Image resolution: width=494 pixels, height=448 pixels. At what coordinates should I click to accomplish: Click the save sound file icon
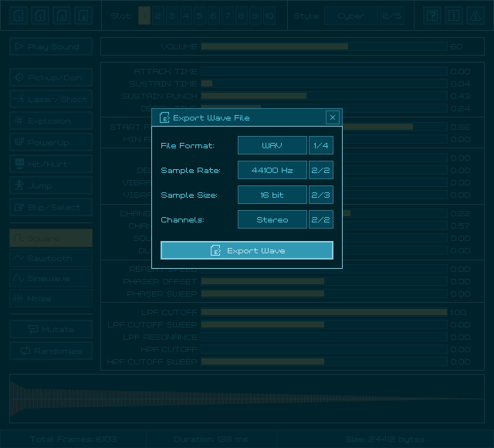tap(62, 15)
